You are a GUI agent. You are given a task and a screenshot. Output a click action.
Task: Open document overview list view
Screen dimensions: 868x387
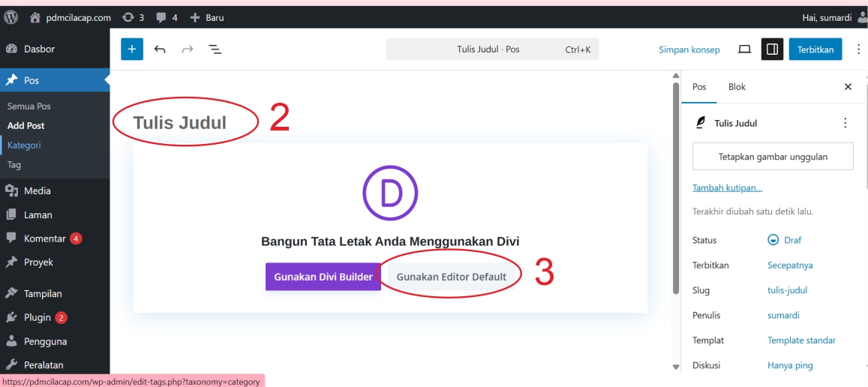(215, 49)
